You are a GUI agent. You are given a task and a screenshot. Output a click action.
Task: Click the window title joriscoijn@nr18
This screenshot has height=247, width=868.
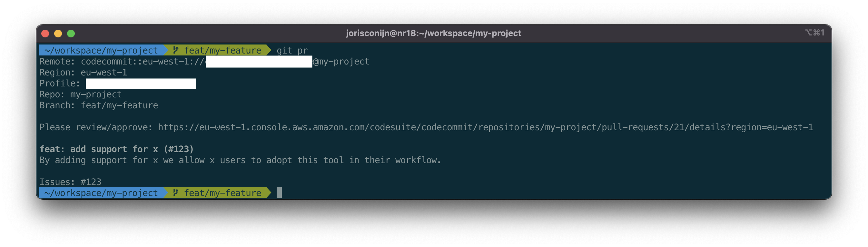(433, 33)
